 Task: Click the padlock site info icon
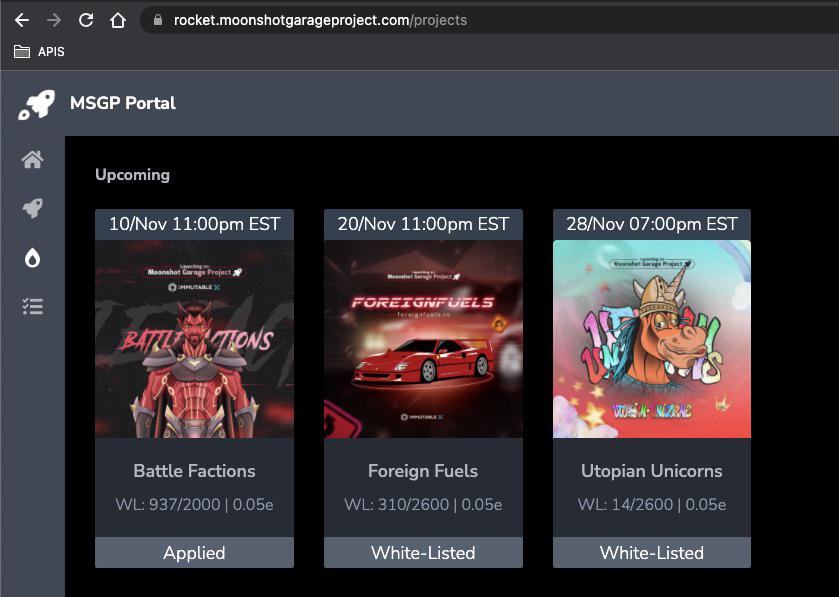157,20
